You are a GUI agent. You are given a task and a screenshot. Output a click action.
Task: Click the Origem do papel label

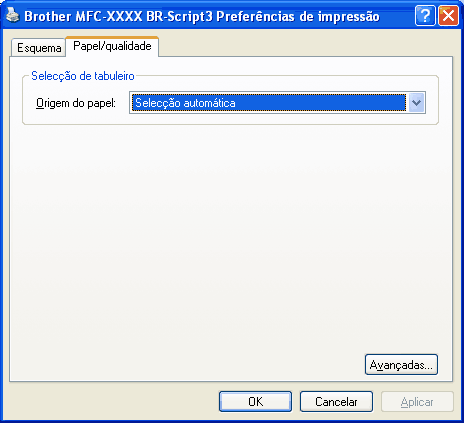point(76,103)
